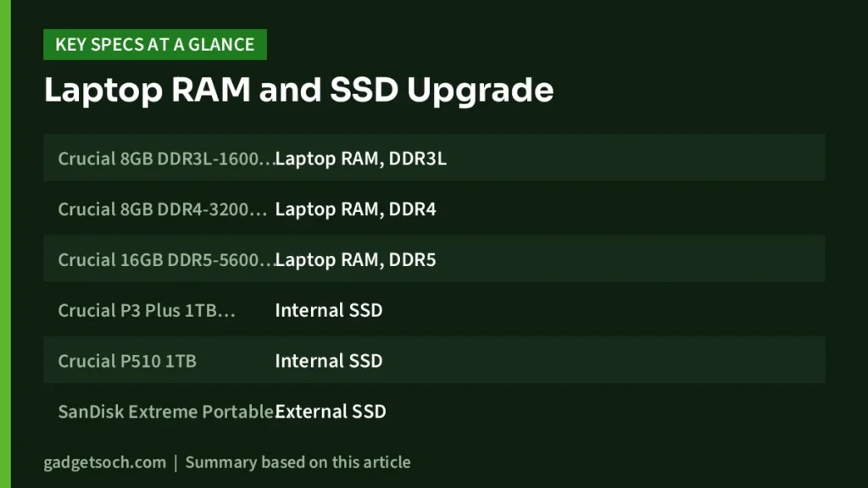Click Summary based on this article text
This screenshot has height=488, width=868.
298,463
